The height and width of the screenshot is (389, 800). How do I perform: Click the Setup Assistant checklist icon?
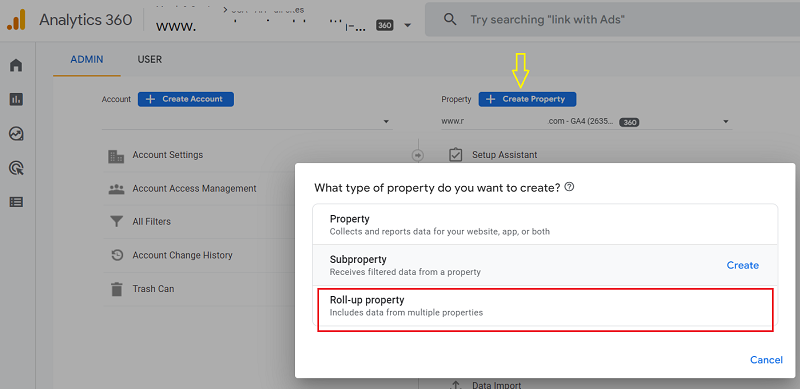[455, 155]
